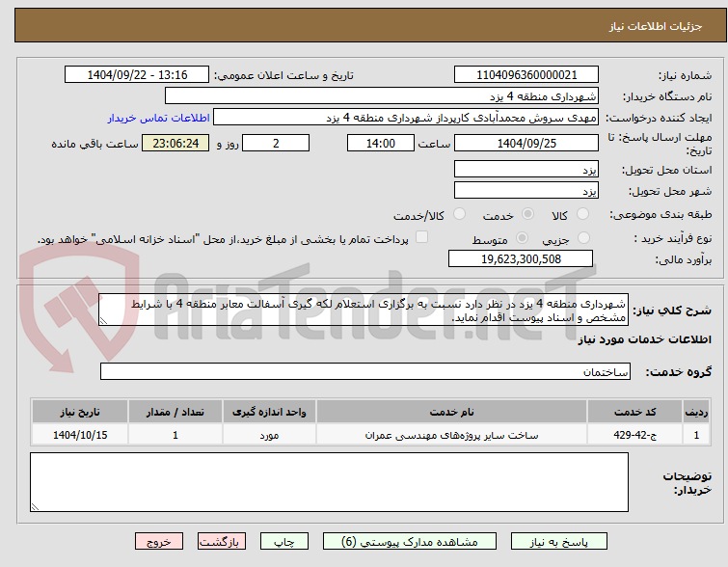Click the استان محل تحویل field

(x=526, y=169)
